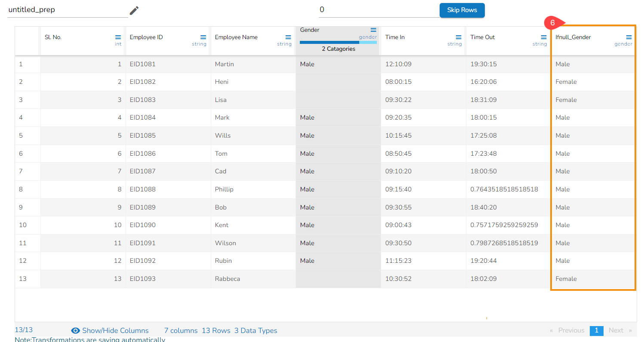Click the 3 Data Types link
Image resolution: width=644 pixels, height=342 pixels.
[x=256, y=330]
